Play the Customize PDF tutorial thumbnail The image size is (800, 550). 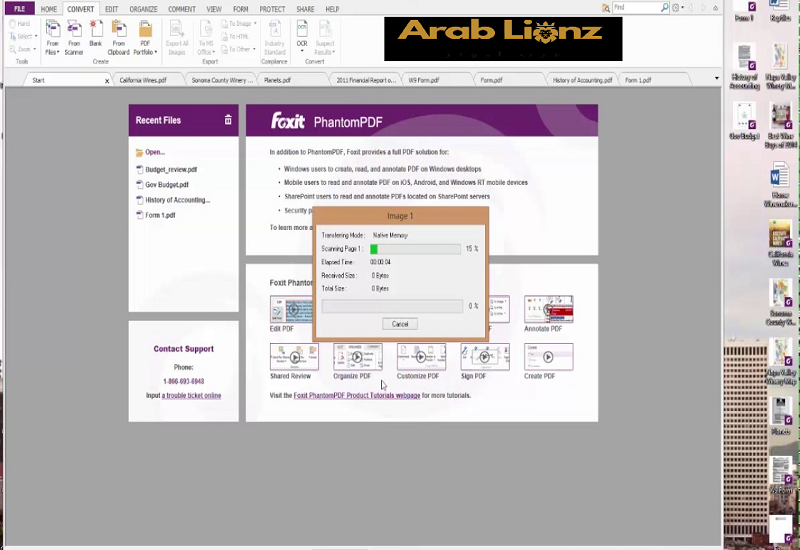click(x=421, y=357)
